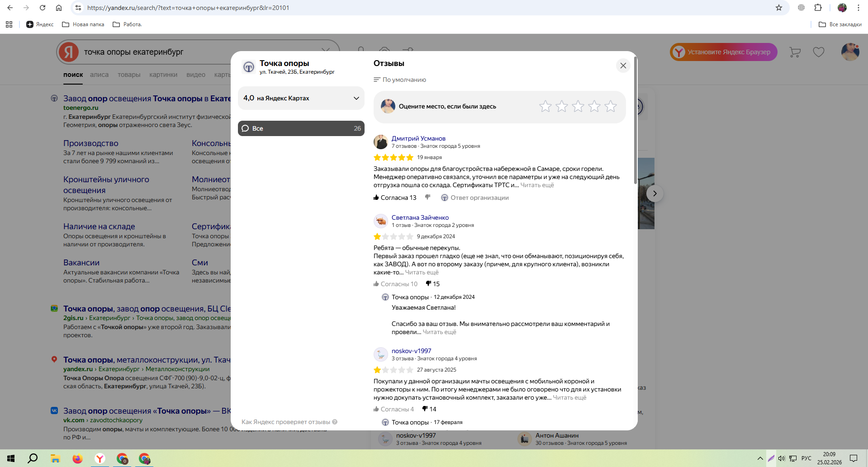
Task: Expand Читать ещё in Светлана Зайченко's review
Action: 422,272
